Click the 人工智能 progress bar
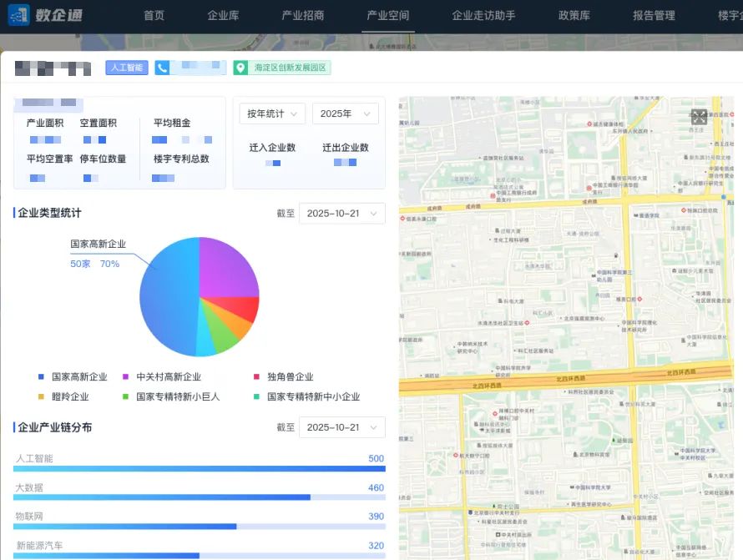The width and height of the screenshot is (743, 560). [200, 468]
